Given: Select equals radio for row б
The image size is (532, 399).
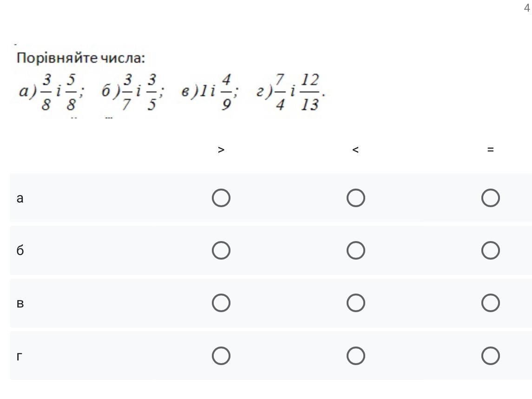Looking at the screenshot, I should [490, 250].
